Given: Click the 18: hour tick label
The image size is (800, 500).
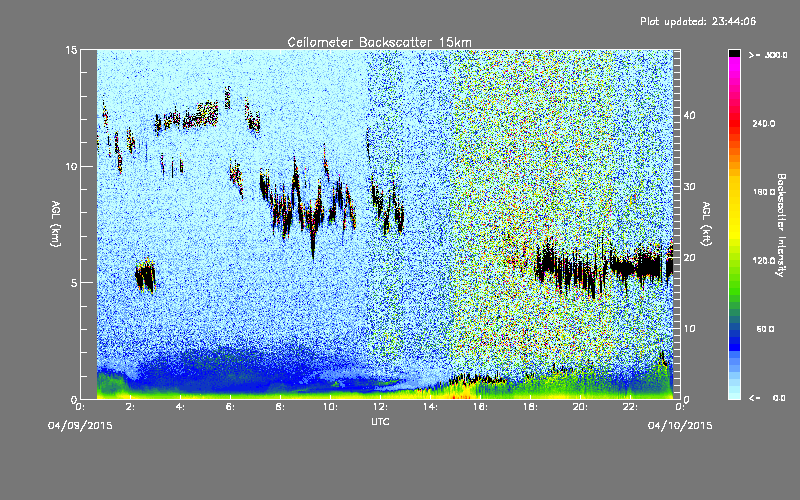Looking at the screenshot, I should pos(530,407).
